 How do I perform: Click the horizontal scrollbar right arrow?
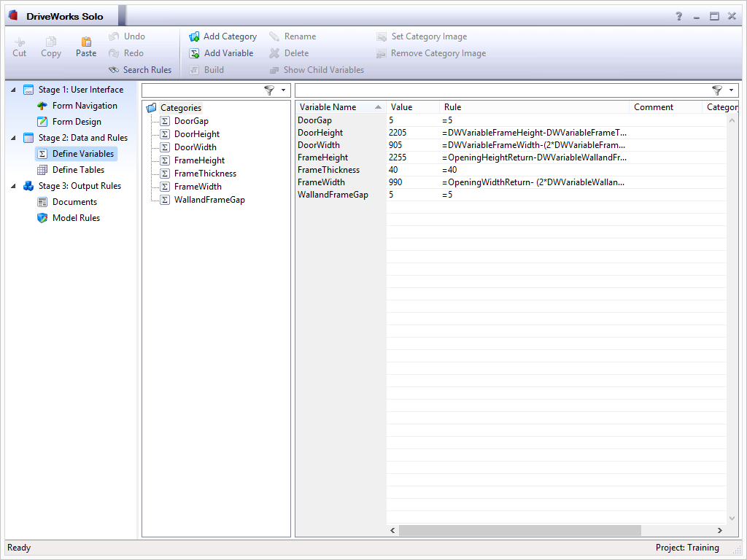[720, 530]
